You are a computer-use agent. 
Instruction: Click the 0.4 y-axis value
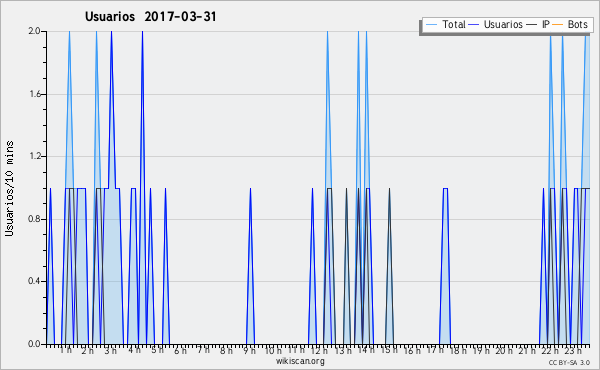click(34, 282)
